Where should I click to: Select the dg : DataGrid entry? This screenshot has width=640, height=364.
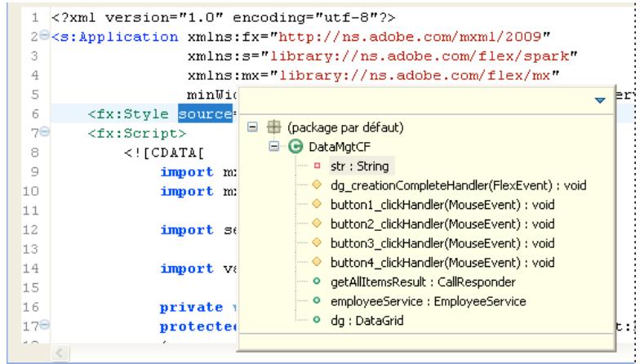(x=367, y=321)
